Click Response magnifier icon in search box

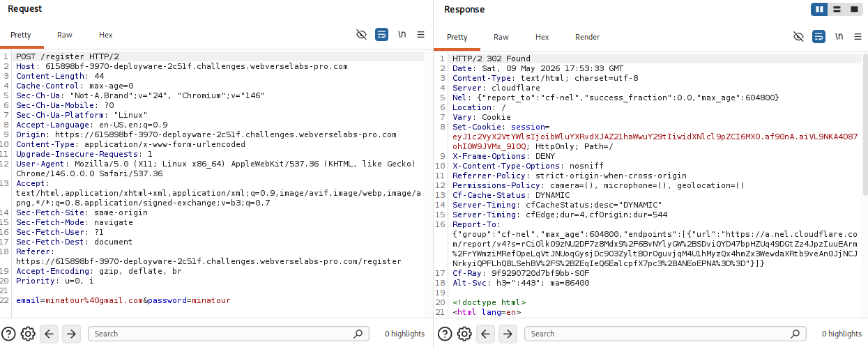(x=795, y=334)
